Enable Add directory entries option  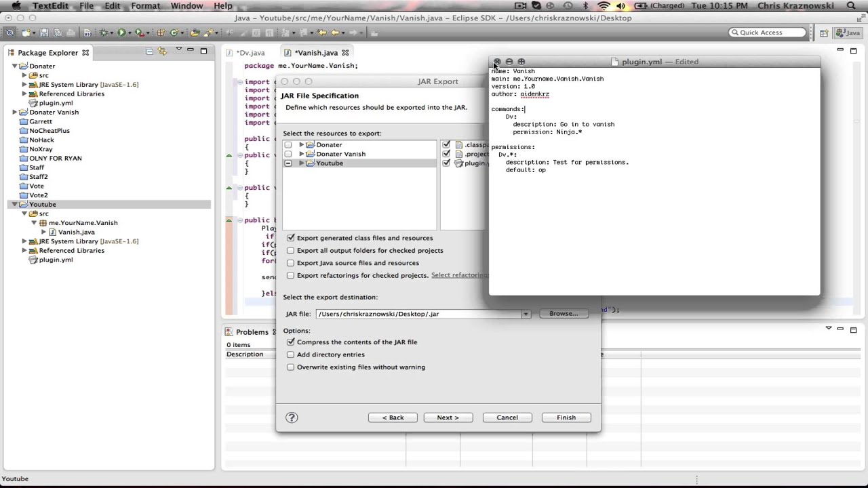tap(291, 354)
